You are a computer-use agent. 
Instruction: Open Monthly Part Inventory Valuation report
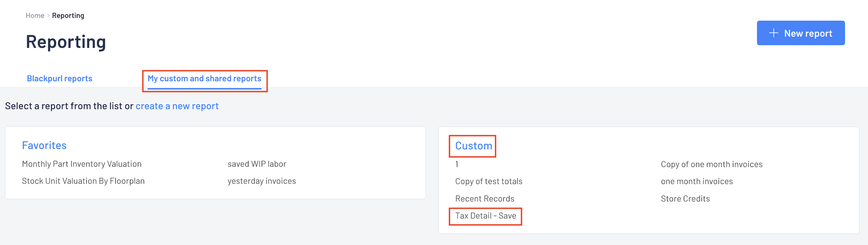(82, 164)
